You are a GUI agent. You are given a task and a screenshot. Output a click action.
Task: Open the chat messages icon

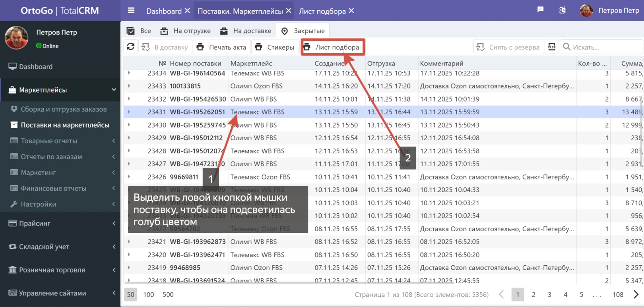(540, 10)
